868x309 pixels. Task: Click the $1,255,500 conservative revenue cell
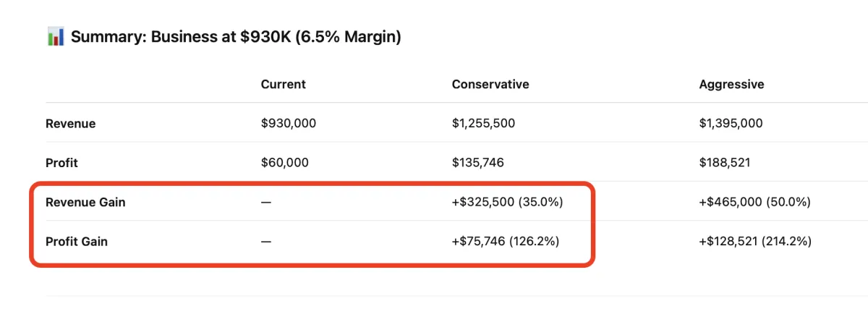tap(483, 124)
